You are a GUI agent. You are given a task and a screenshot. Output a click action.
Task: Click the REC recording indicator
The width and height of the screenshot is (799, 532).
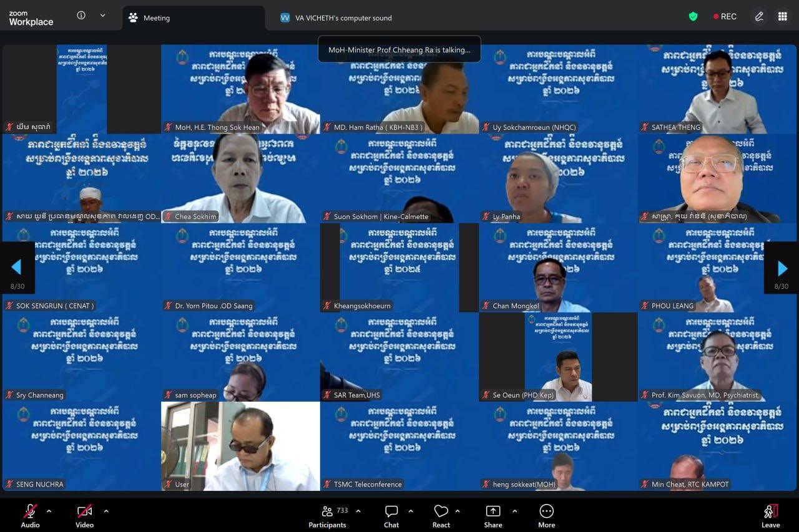point(725,17)
